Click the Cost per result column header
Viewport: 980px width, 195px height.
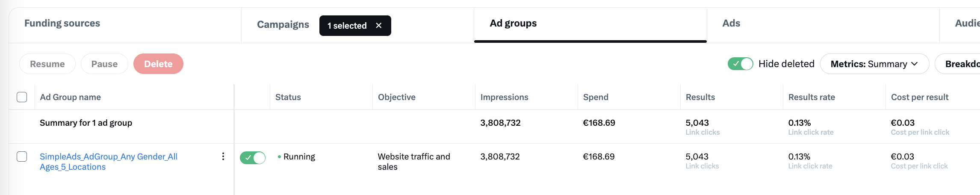pos(919,97)
